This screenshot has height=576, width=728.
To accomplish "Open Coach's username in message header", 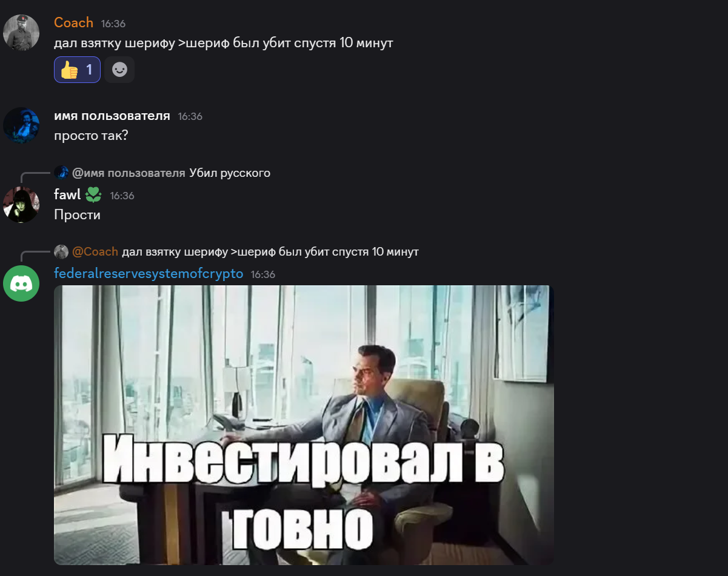I will tap(73, 22).
